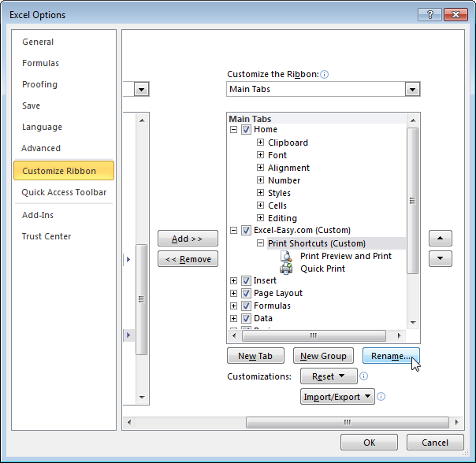The height and width of the screenshot is (463, 476).
Task: Click the Print Preview and Print icon
Action: [286, 256]
